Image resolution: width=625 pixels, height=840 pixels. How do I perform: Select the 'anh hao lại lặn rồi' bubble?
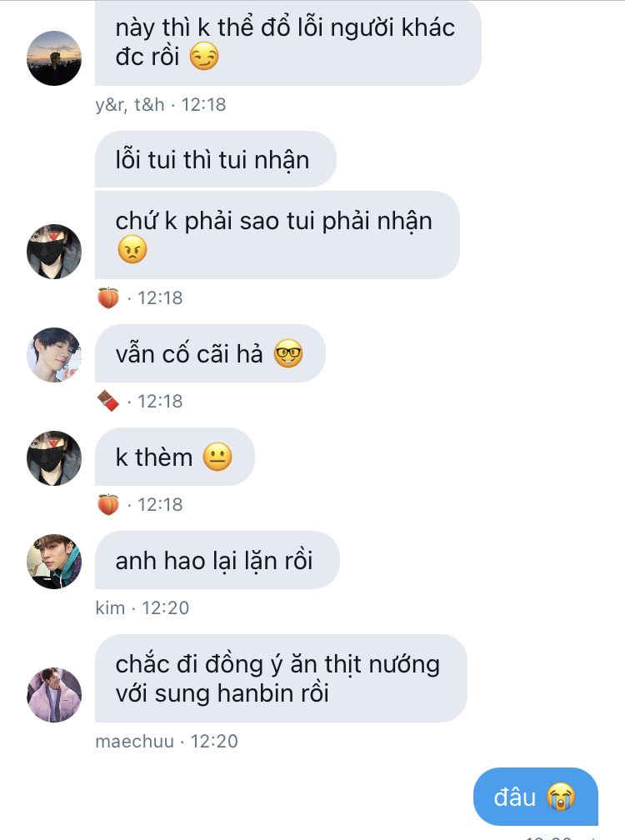tap(217, 560)
